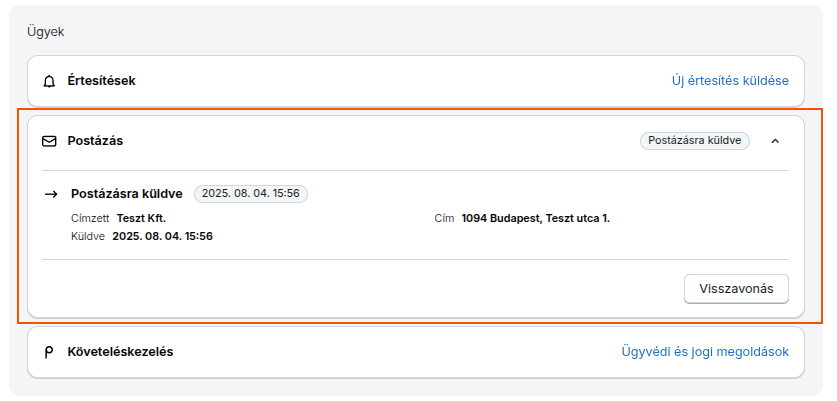Click the Követeléskezelés logo icon
Viewport: 837px width, 401px height.
[49, 352]
